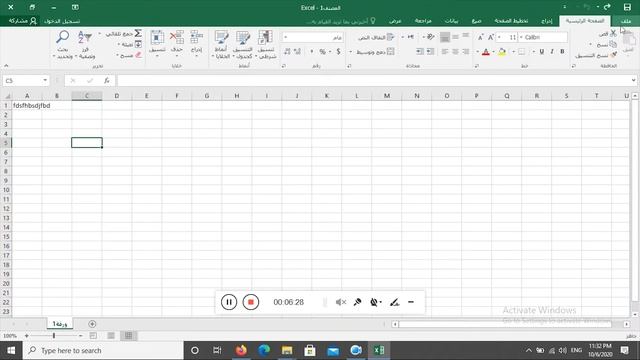640x360 pixels.
Task: Toggle Italic formatting
Action: tap(552, 51)
